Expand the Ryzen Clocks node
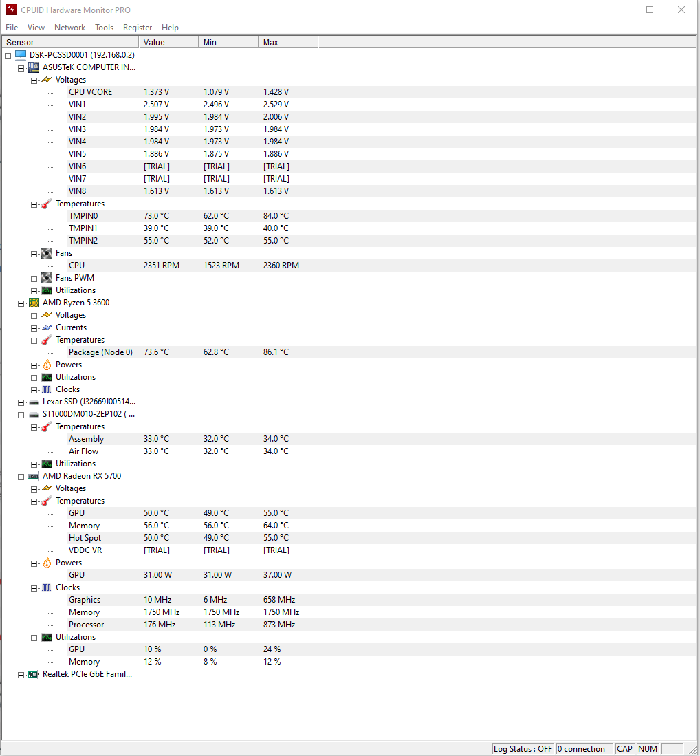The height and width of the screenshot is (756, 700). pos(34,390)
